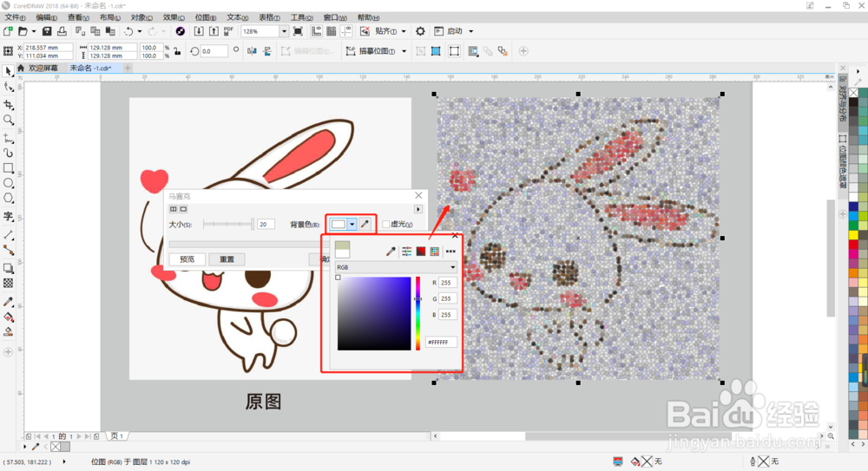The width and height of the screenshot is (868, 471).
Task: Click the Mirror horizontally icon
Action: [x=252, y=51]
